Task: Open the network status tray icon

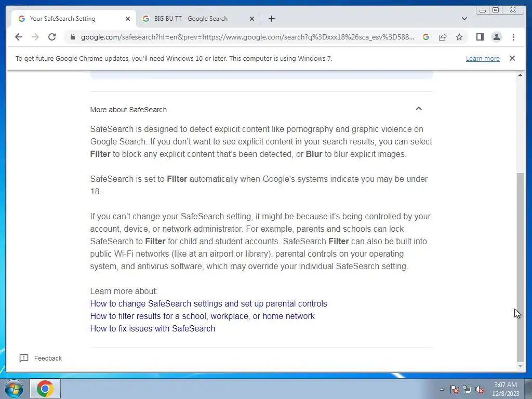Action: [467, 389]
